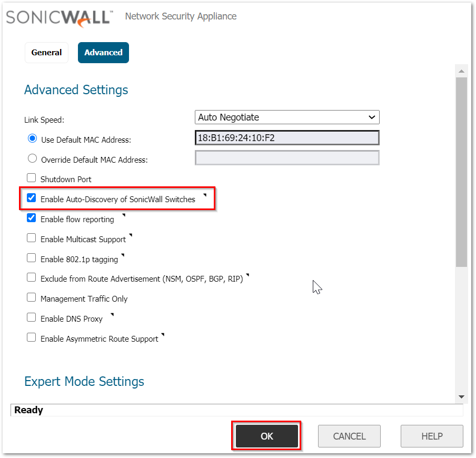Click the CANCEL button
This screenshot has height=458, width=476.
coord(349,436)
